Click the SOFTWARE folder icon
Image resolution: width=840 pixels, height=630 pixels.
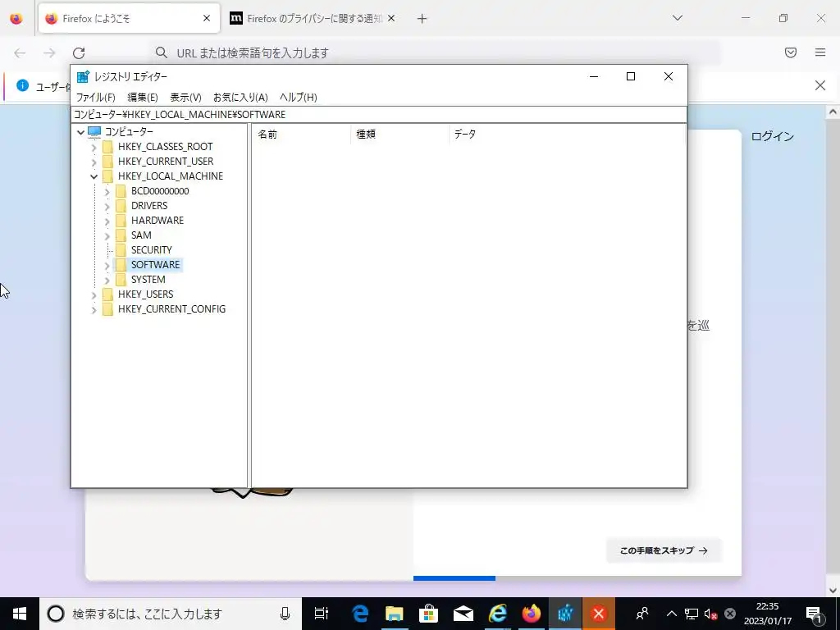[121, 265]
